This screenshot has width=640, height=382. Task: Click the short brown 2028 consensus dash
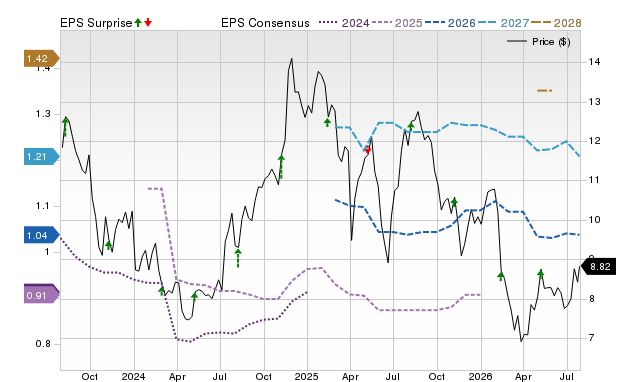[544, 90]
